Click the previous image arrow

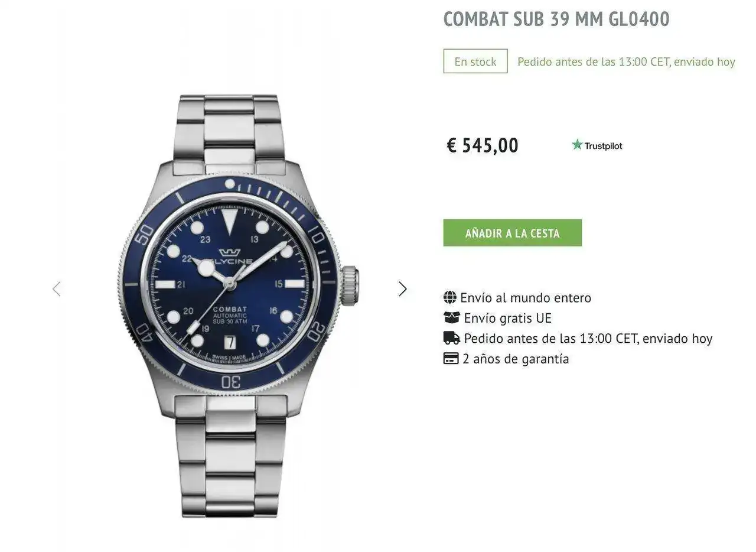coord(57,289)
